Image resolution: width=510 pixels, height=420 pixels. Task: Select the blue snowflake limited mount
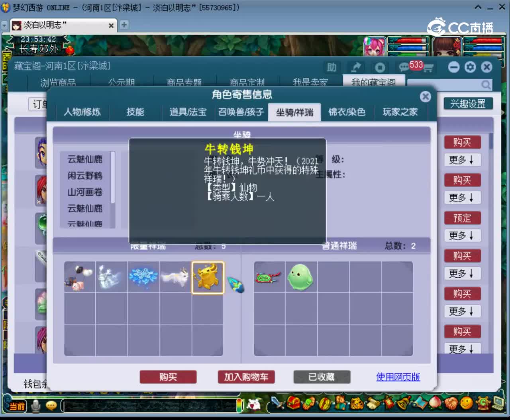coord(143,278)
